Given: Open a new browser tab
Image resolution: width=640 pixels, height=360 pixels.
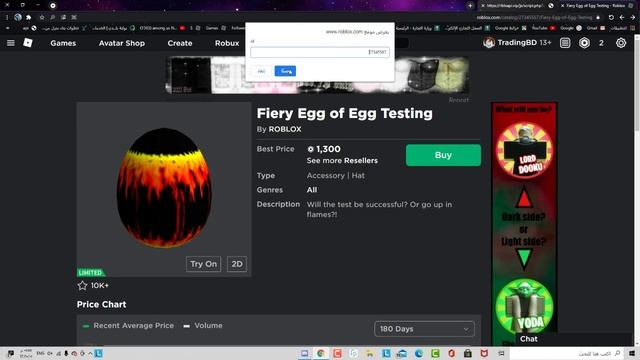Looking at the screenshot, I should pos(470,6).
